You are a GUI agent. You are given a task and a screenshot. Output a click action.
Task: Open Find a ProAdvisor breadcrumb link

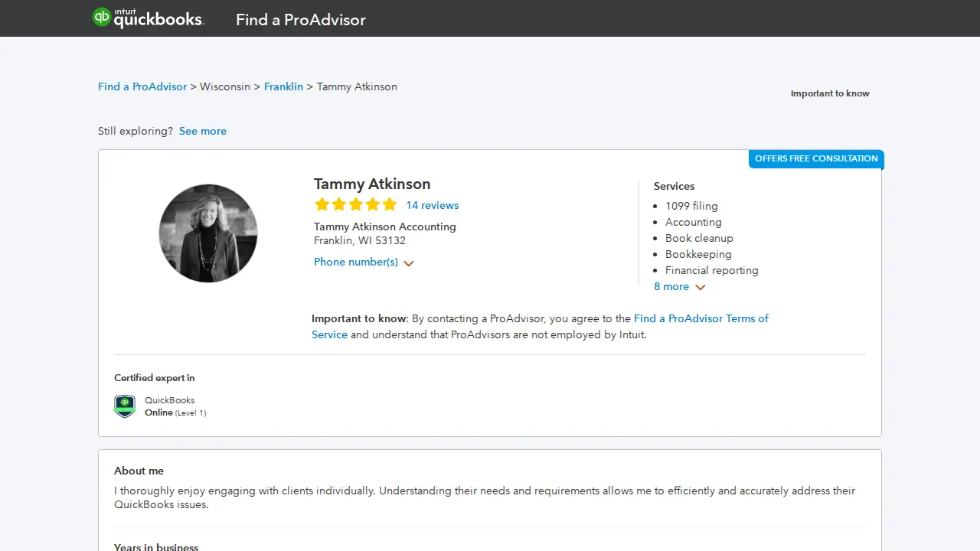tap(142, 86)
